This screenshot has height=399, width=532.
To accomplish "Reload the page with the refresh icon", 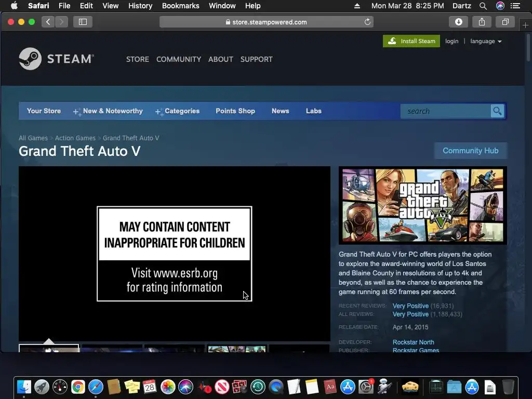I will tap(367, 22).
